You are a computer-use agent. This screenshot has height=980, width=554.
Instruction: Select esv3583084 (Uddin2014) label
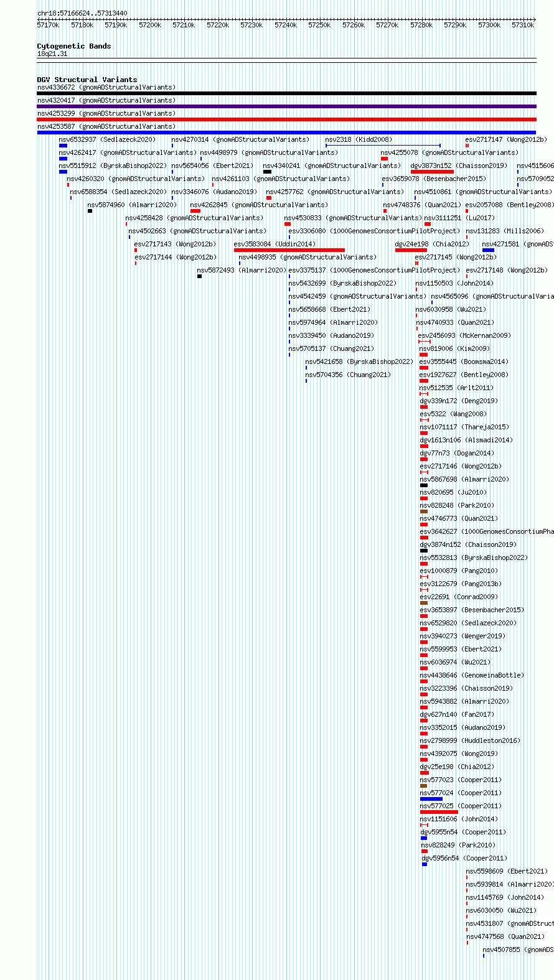[275, 244]
